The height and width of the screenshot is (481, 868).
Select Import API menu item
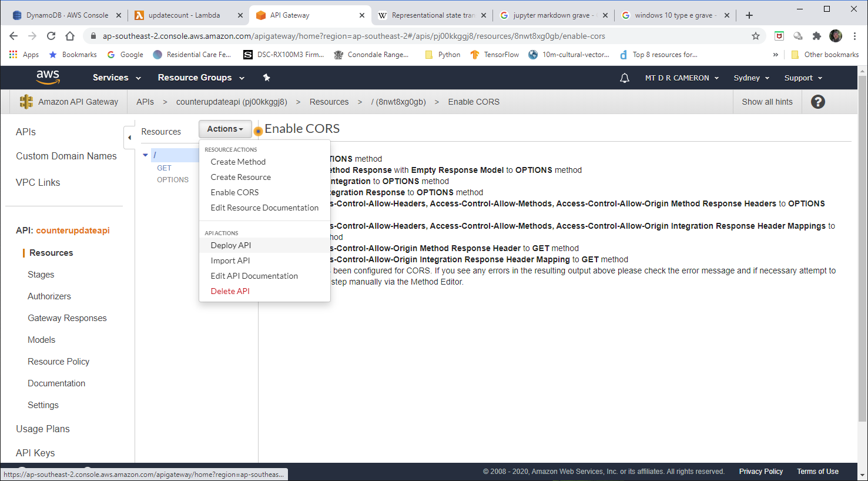230,260
